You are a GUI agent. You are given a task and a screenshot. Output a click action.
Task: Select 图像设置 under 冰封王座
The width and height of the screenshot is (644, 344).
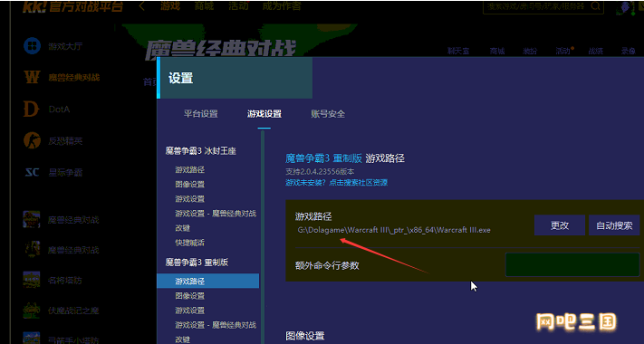click(189, 185)
